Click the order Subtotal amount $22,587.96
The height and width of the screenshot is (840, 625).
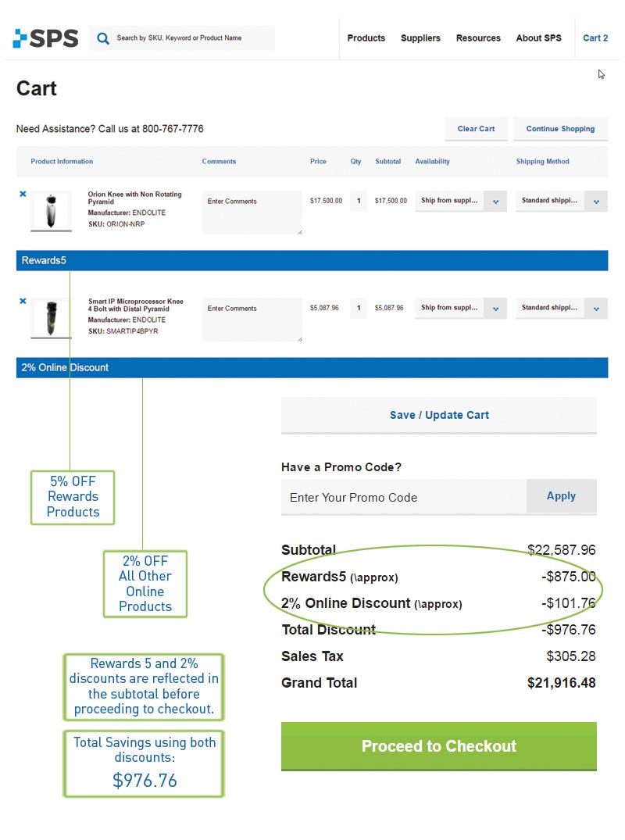pos(561,550)
